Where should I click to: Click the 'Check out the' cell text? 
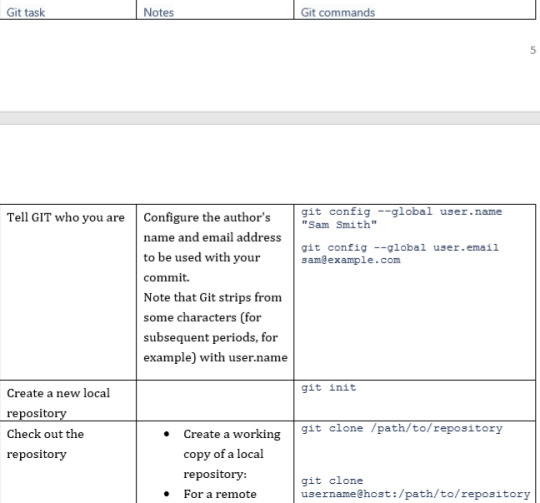click(45, 434)
